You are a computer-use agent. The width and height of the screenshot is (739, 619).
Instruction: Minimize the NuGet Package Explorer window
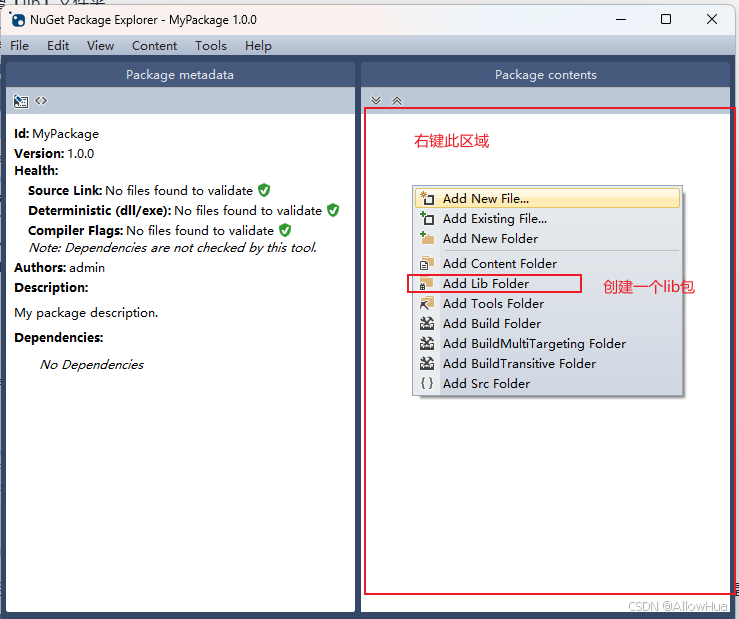click(621, 19)
